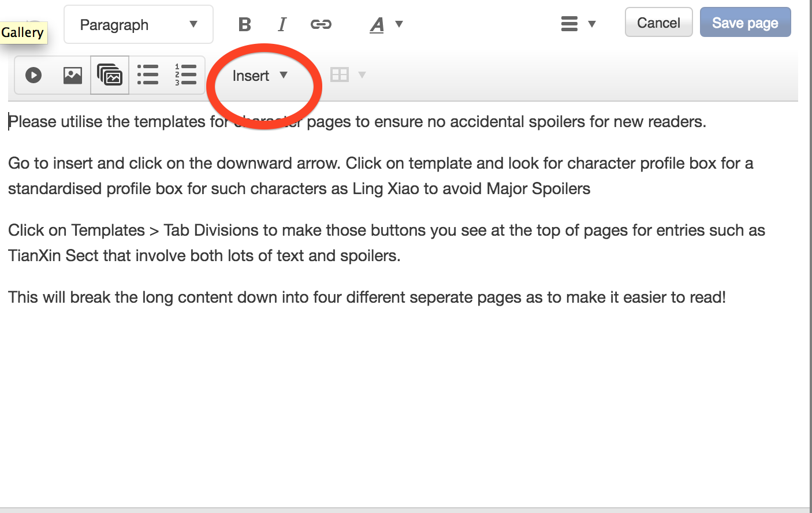Click the 'This will break the long content' sentence

click(367, 298)
